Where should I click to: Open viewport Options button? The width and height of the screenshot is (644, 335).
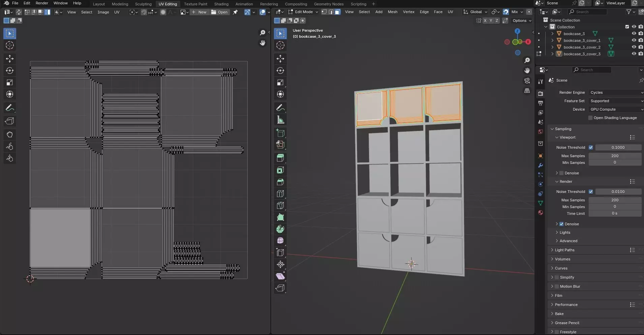click(522, 21)
